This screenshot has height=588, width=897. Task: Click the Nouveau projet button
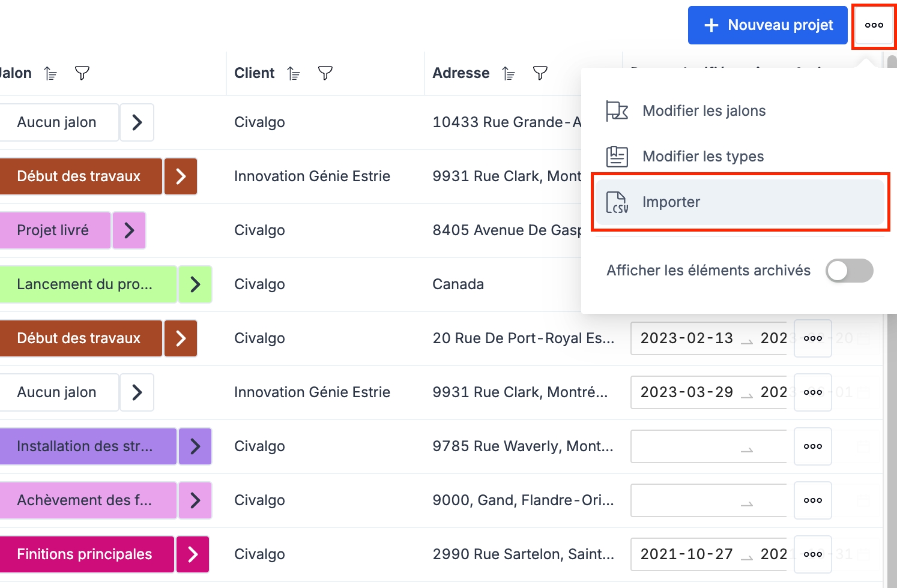coord(767,25)
